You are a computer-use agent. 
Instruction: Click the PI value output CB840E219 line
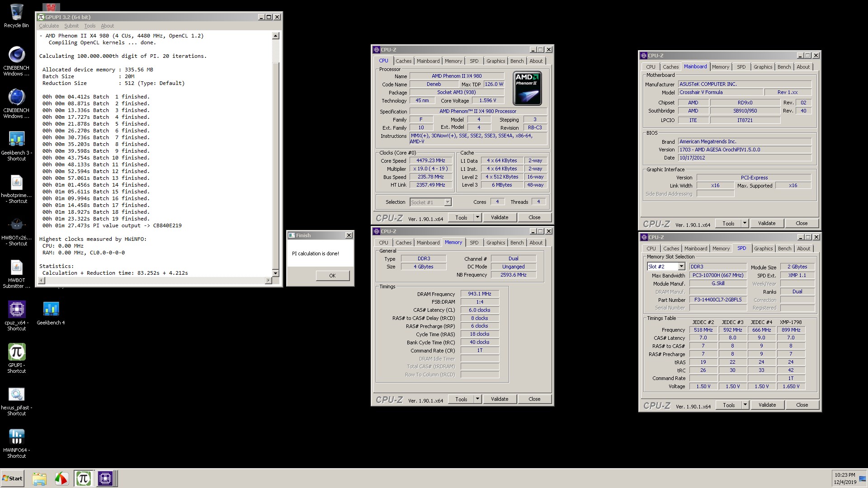(x=112, y=225)
